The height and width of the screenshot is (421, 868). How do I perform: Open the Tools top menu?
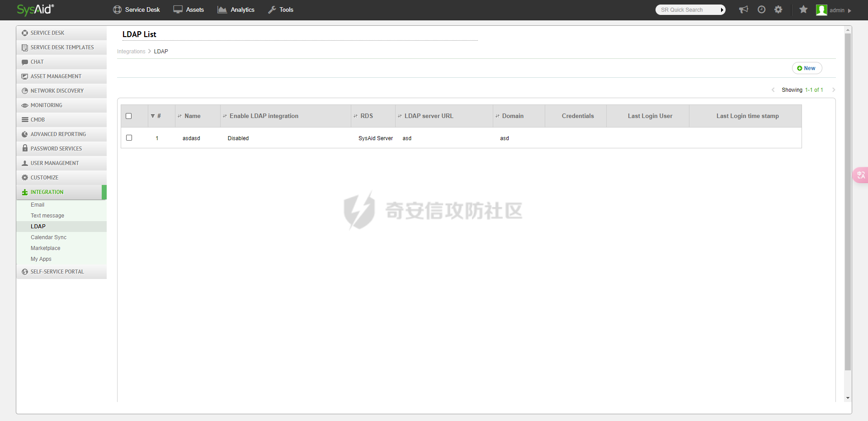pyautogui.click(x=281, y=9)
